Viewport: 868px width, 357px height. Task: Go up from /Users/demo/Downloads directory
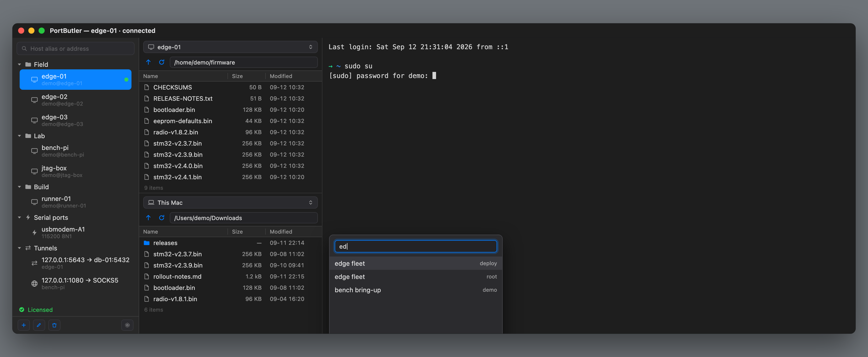tap(148, 218)
